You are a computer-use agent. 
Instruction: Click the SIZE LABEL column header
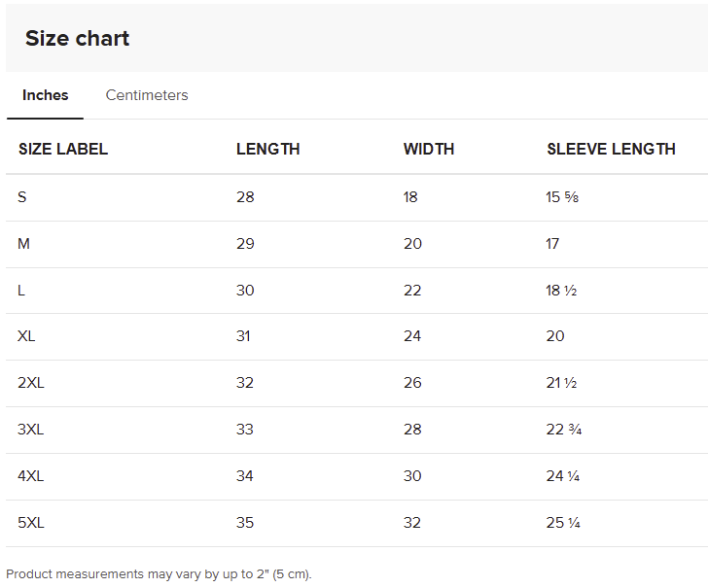coord(63,150)
